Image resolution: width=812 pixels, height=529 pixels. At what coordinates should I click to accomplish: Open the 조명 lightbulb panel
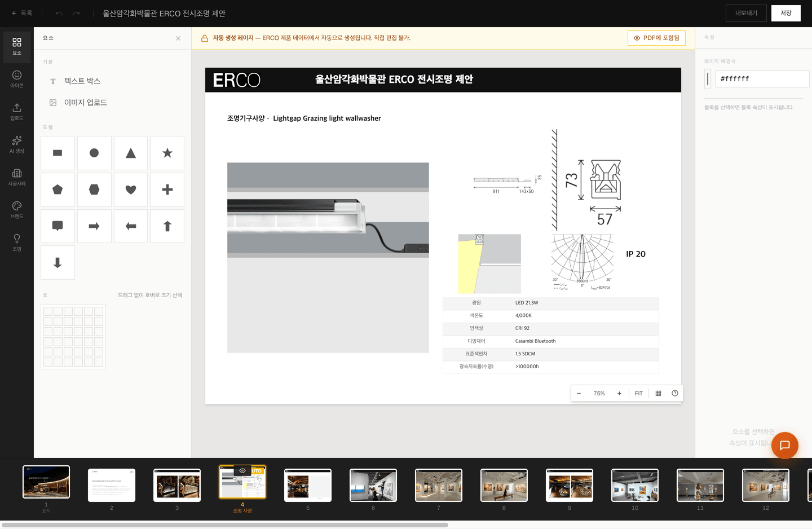click(17, 243)
